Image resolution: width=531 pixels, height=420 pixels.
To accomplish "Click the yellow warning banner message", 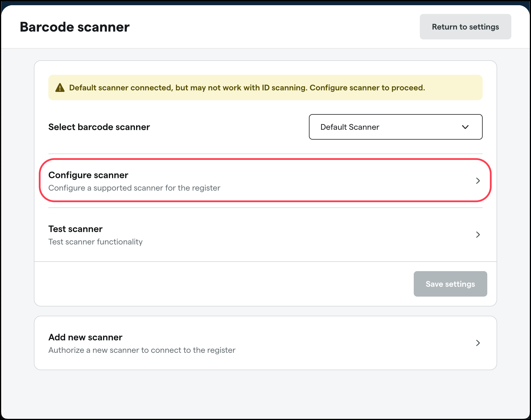I will tap(247, 87).
